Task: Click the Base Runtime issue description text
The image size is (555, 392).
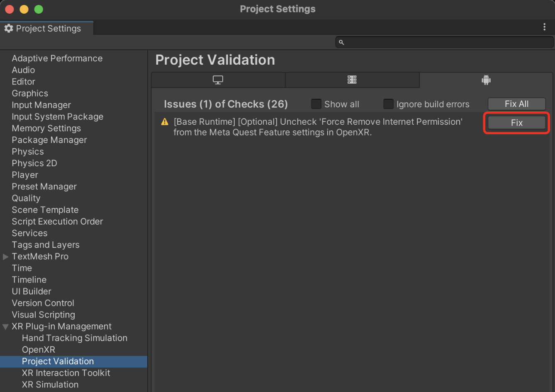Action: click(x=318, y=127)
